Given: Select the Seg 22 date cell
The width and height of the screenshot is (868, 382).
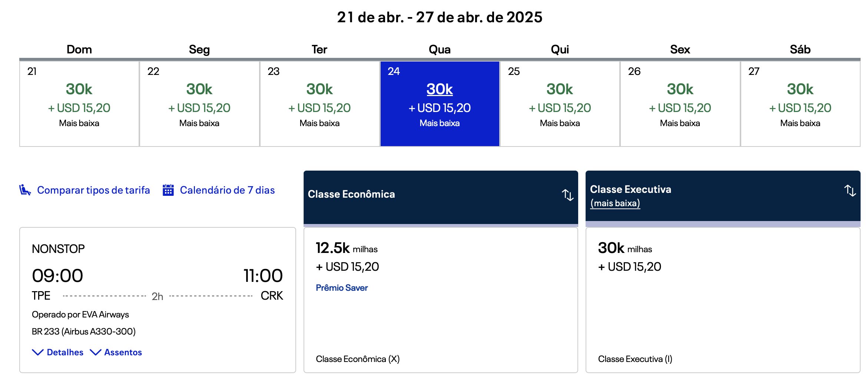Looking at the screenshot, I should (x=199, y=104).
